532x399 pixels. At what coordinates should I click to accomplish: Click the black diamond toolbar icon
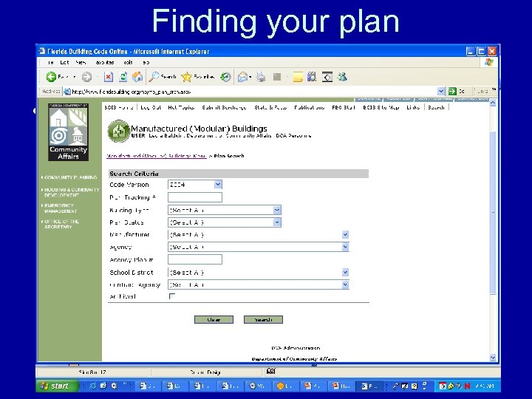pos(327,77)
